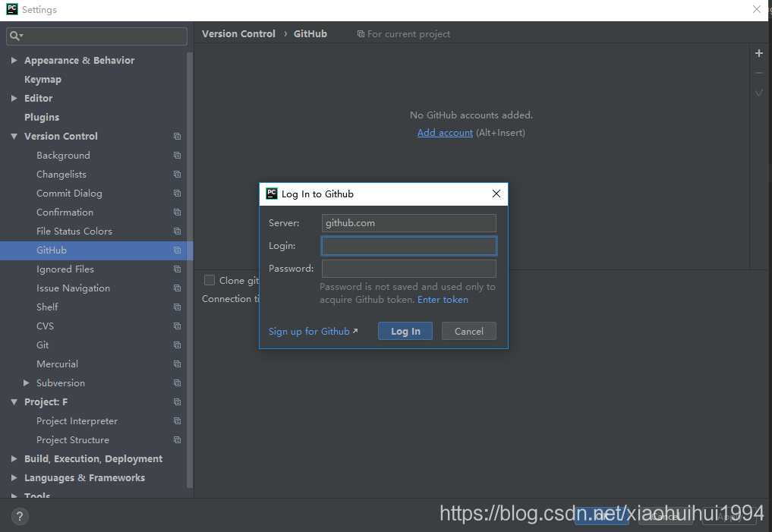This screenshot has height=532, width=772.
Task: Select Keymap in settings tree
Action: 43,79
